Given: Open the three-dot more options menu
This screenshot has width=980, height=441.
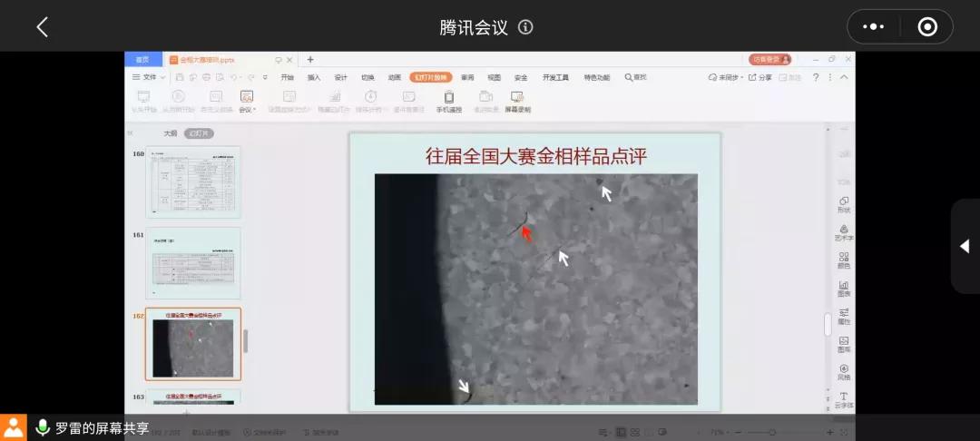Looking at the screenshot, I should 873,27.
